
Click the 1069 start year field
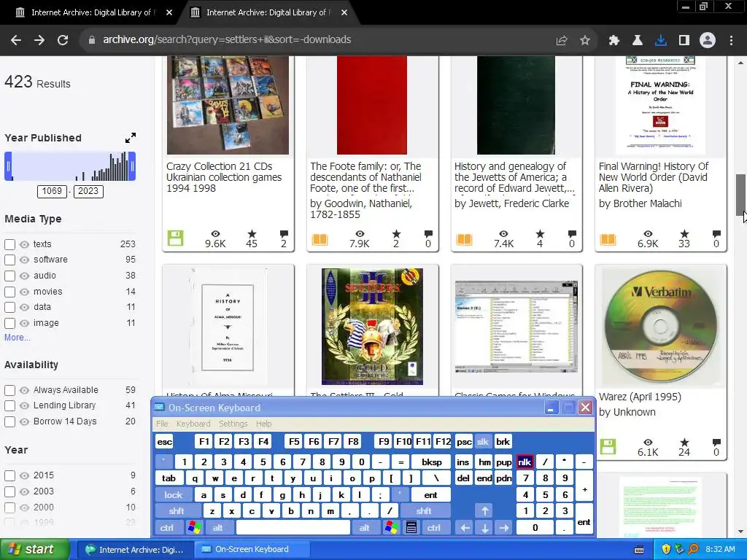52,191
